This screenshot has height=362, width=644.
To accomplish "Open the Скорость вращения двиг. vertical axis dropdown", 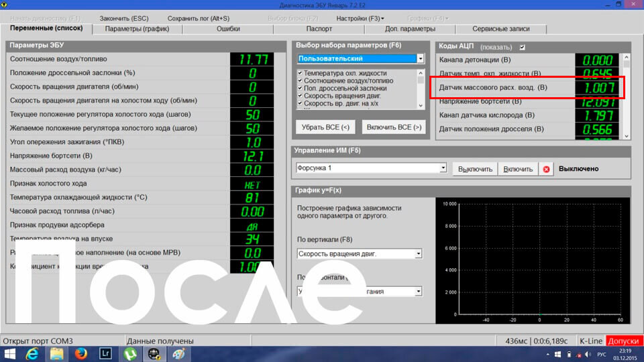I will (418, 253).
